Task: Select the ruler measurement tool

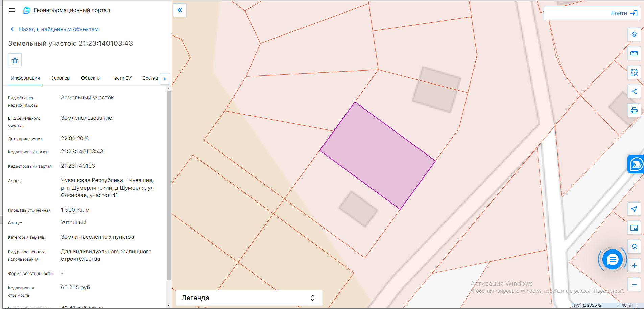Action: click(634, 53)
